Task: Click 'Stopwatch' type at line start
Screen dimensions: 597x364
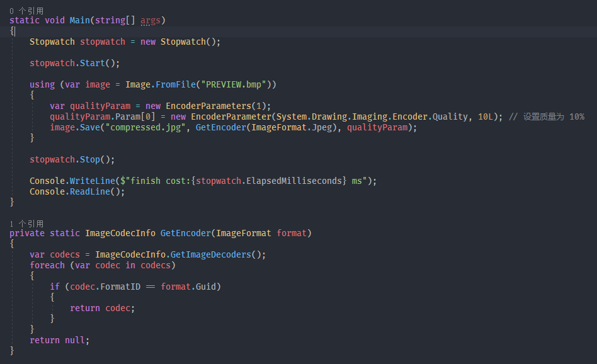Action: pos(52,42)
